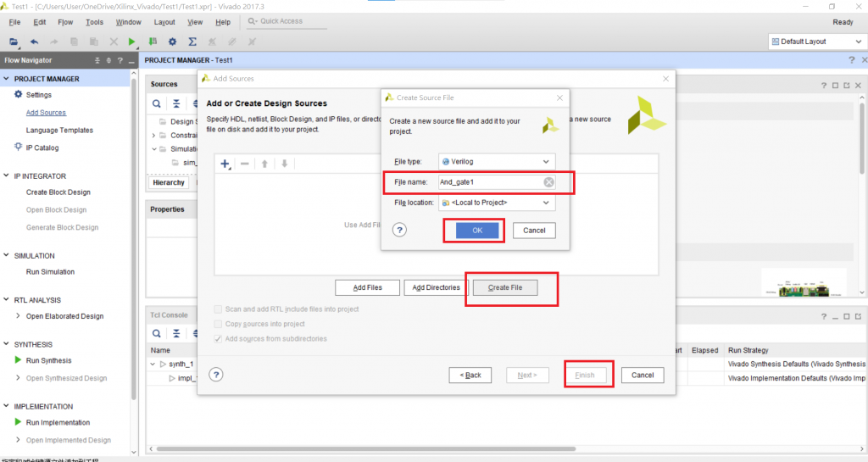The height and width of the screenshot is (462, 868).
Task: Click the IP Catalog icon
Action: coord(19,148)
